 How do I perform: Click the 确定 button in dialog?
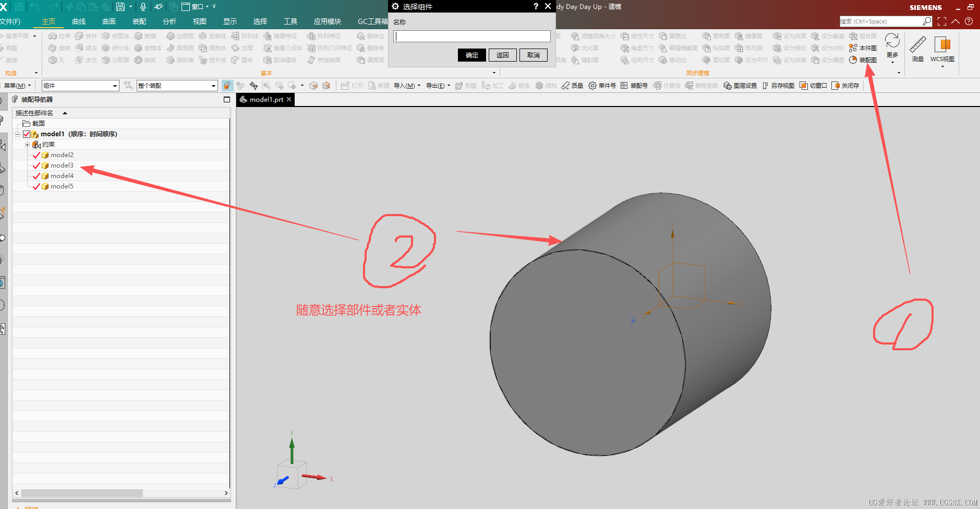(x=472, y=55)
